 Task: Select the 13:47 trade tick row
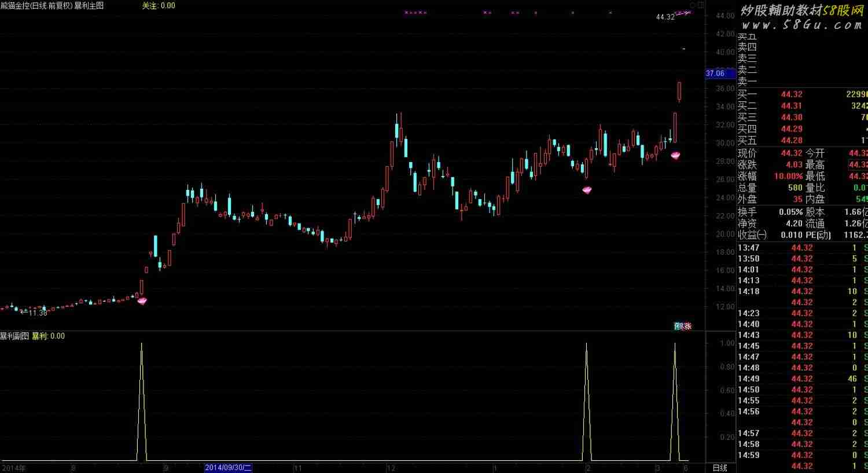coord(803,248)
